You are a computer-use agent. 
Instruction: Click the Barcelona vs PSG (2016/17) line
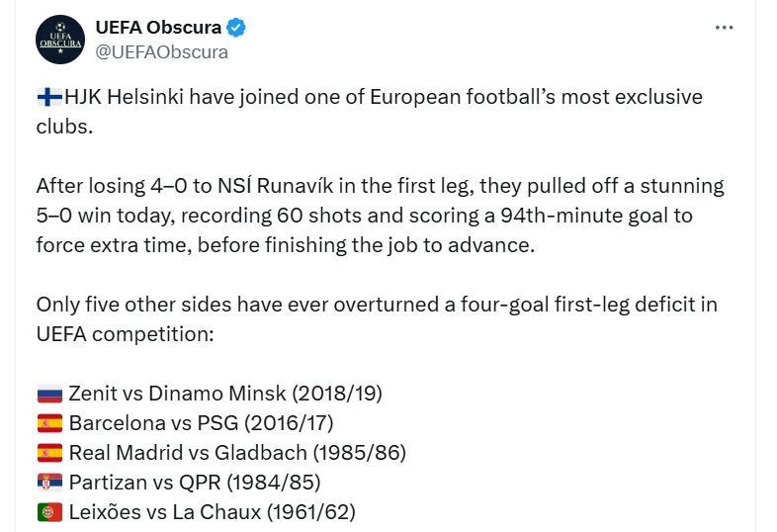201,423
